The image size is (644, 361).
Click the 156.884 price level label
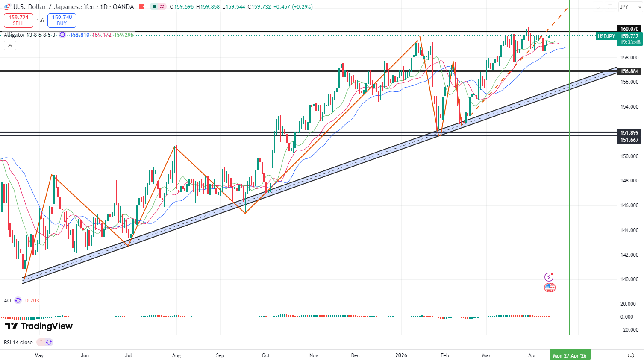click(x=629, y=71)
